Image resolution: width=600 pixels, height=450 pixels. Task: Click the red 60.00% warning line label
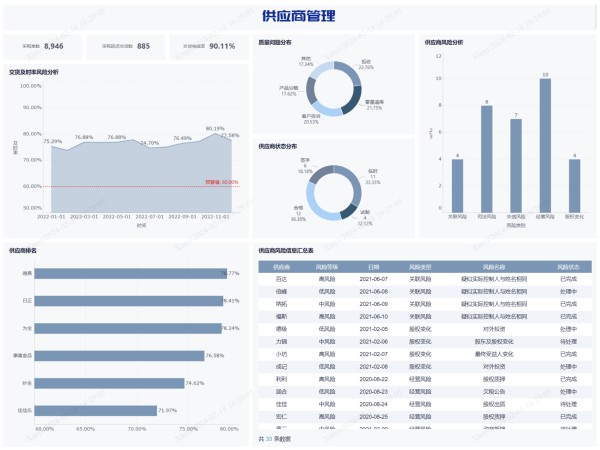tap(222, 182)
